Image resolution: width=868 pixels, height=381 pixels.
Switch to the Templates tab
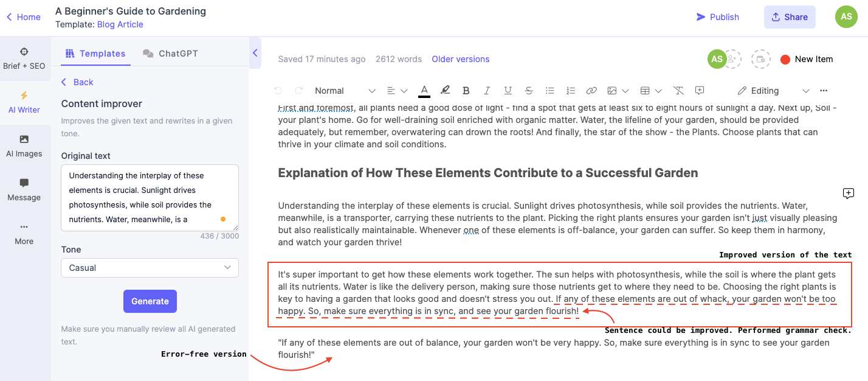tap(95, 54)
